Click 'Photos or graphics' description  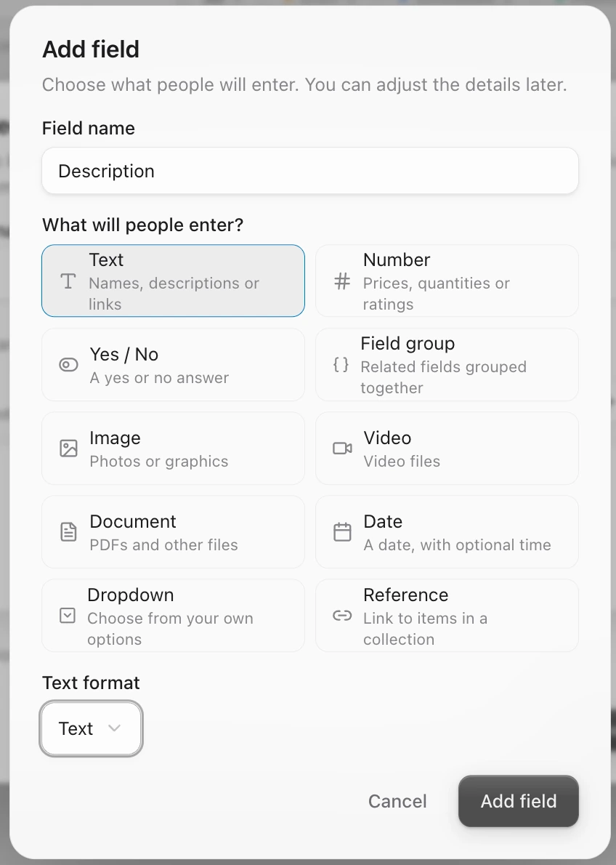coord(159,461)
